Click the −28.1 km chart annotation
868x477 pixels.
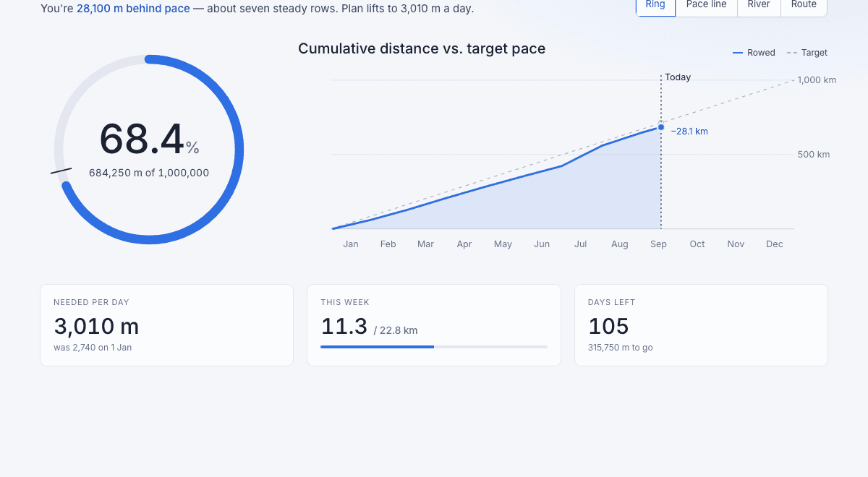(689, 132)
